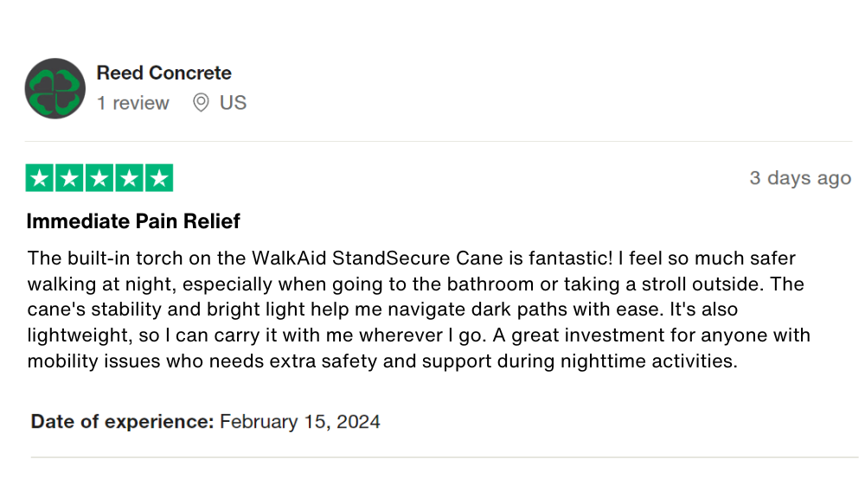Click the sentence mentioning 'lightweight'

[x=259, y=335]
